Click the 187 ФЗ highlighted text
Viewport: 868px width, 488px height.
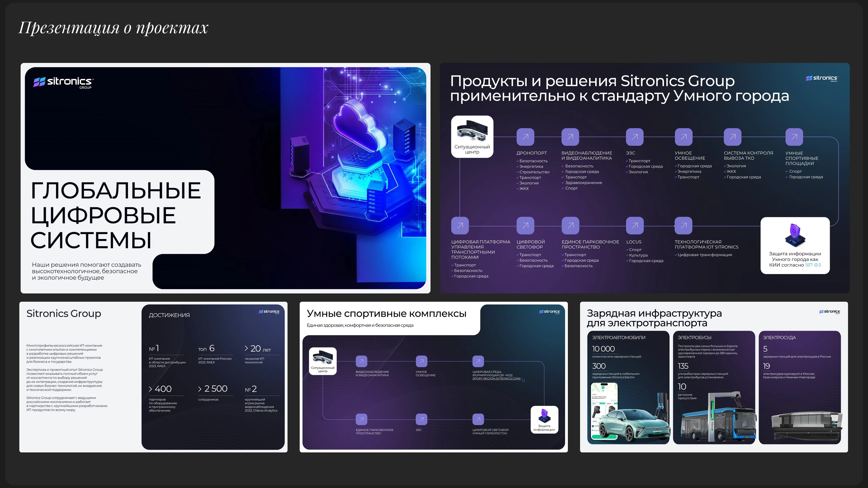(x=813, y=265)
